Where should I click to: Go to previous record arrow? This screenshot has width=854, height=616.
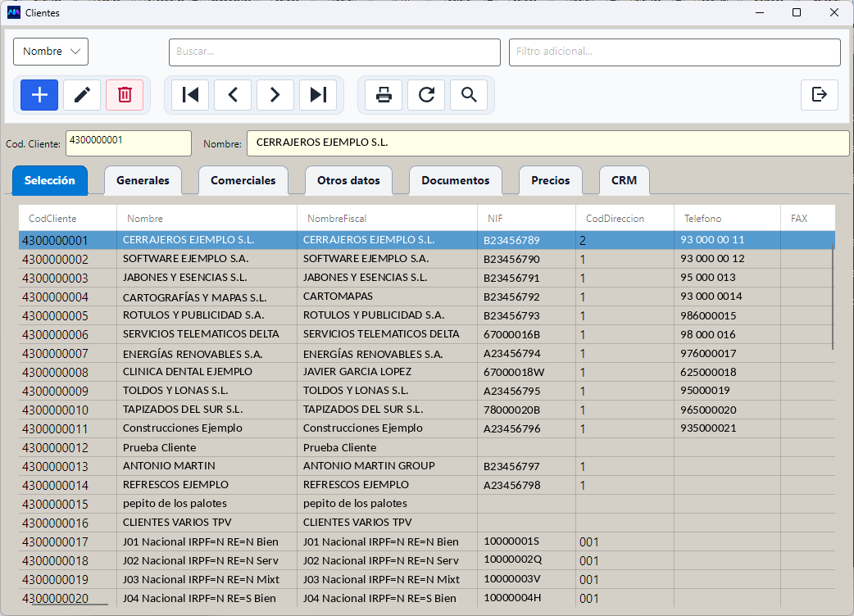(233, 95)
